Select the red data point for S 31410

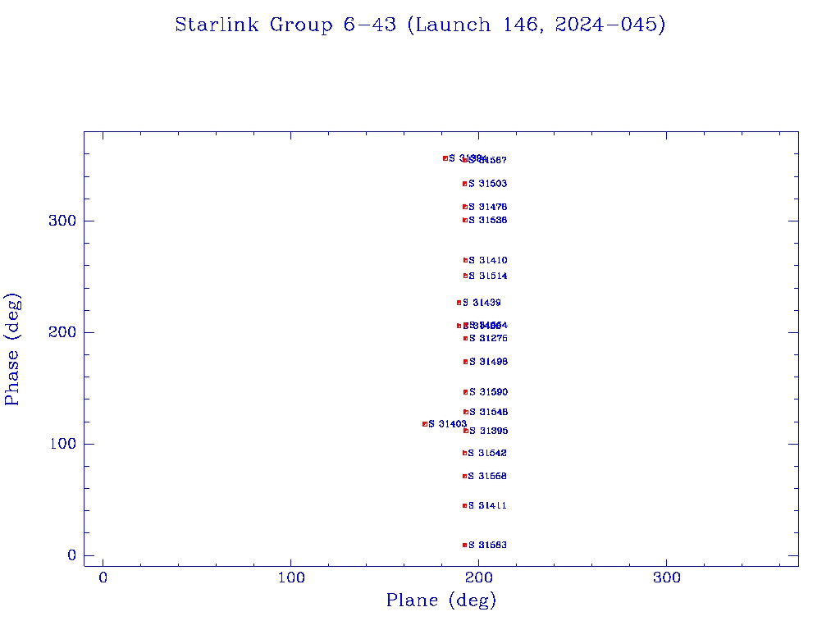(466, 260)
